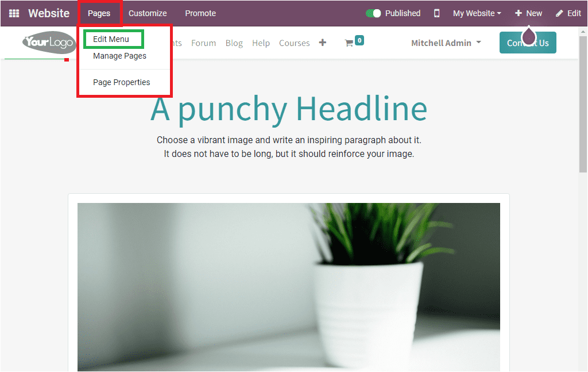Select Manage Pages from the Pages dropdown
588x372 pixels.
click(x=119, y=56)
